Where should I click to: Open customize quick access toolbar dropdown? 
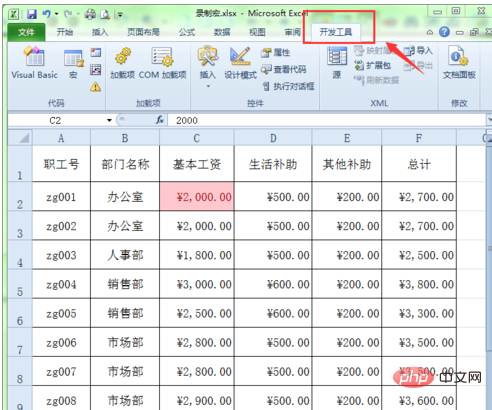(x=120, y=15)
